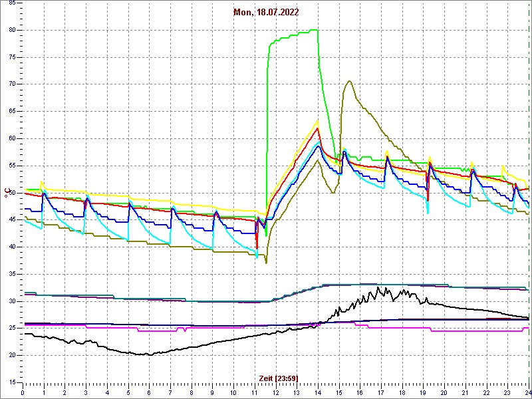Screen dimensions: 532x399
Task: Select the '30' value on the temperature axis
Action: pos(11,301)
